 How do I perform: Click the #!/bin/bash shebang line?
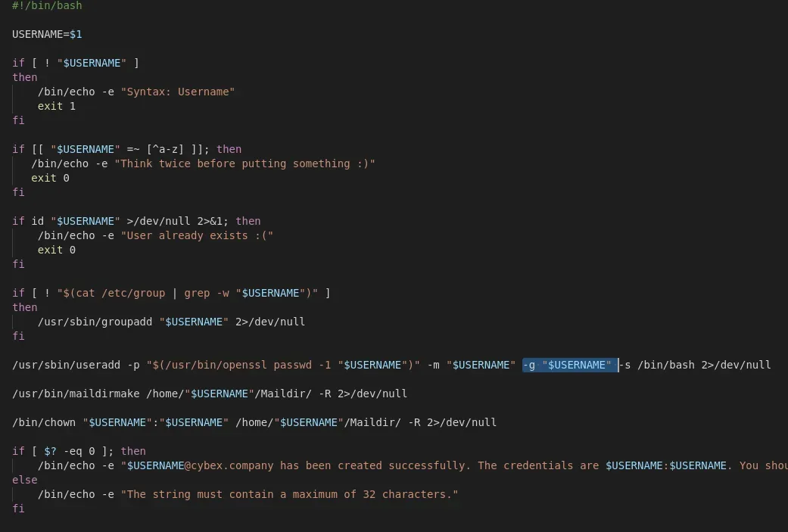47,5
